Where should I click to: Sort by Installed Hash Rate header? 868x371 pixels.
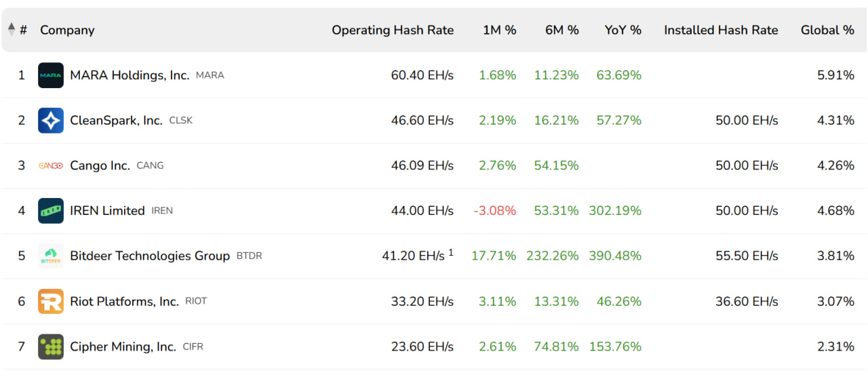click(721, 30)
